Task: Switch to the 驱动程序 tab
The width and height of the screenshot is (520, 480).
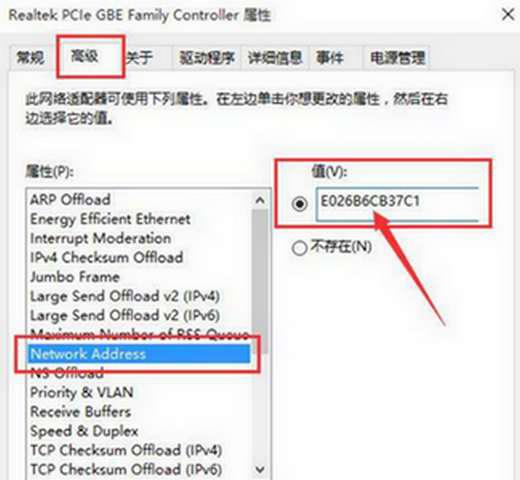Action: (x=207, y=58)
